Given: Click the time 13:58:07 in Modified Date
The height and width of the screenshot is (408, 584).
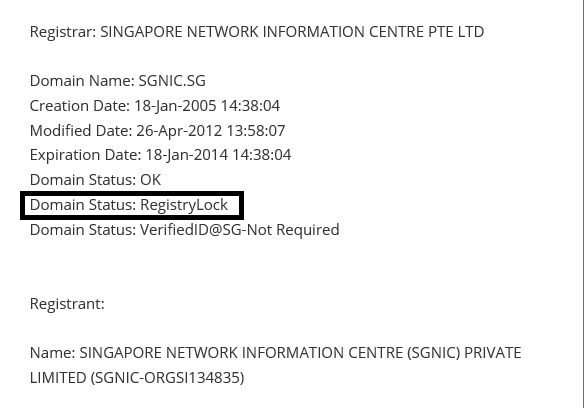Looking at the screenshot, I should coord(256,131).
